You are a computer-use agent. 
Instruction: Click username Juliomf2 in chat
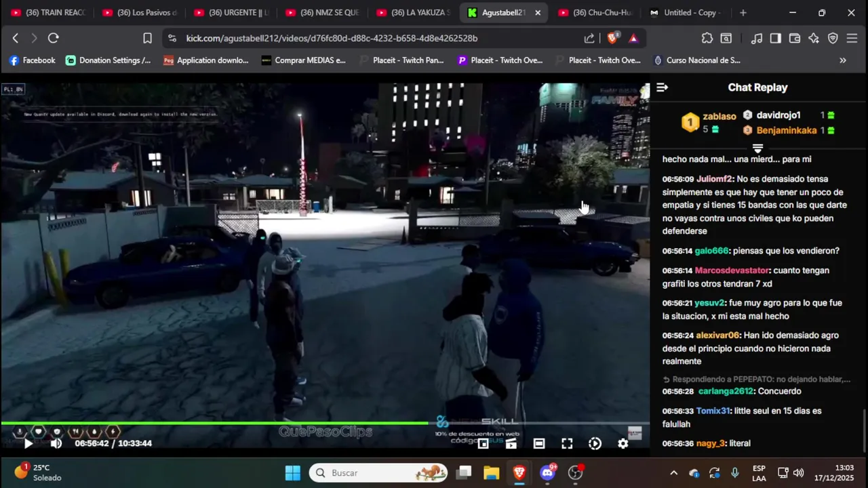[715, 179]
